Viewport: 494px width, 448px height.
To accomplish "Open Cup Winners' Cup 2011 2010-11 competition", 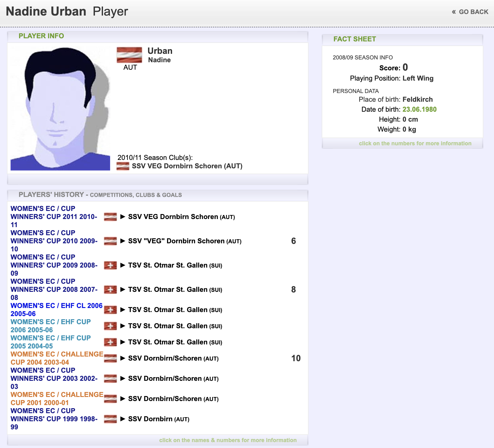I will click(54, 217).
